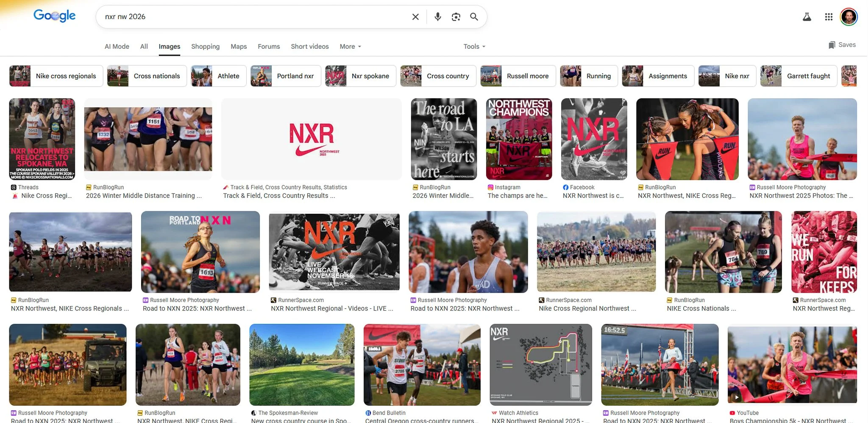This screenshot has height=423, width=868.
Task: Open the AI Mode tab
Action: point(117,47)
